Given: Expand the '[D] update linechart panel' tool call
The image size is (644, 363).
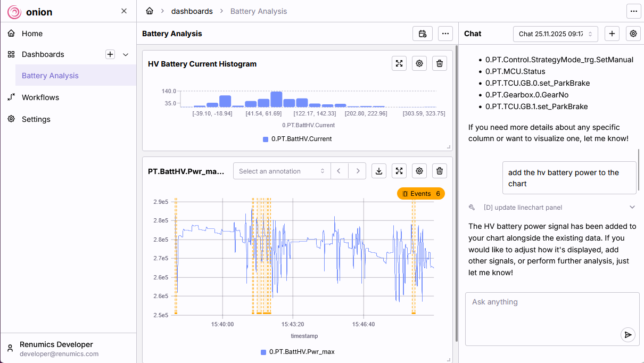Looking at the screenshot, I should (632, 207).
